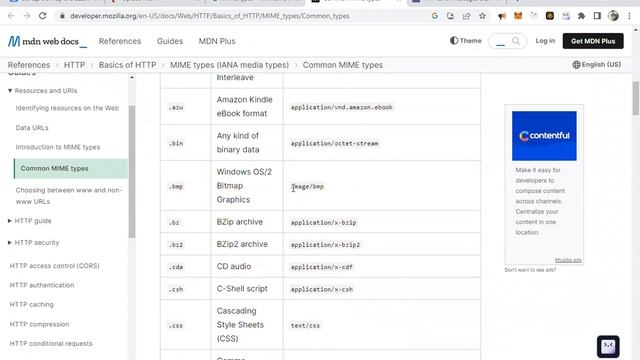This screenshot has width=640, height=360.
Task: Click the Contentful ad image
Action: [x=544, y=136]
